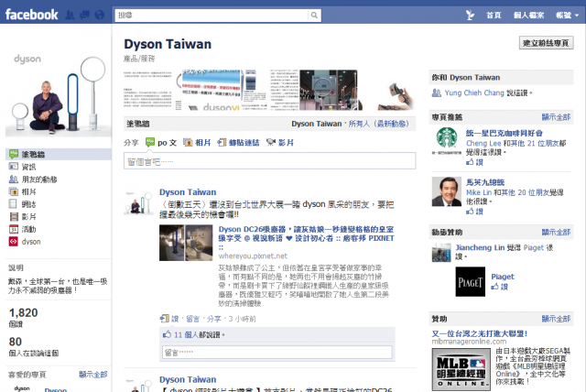Click the MLB 明星總經理 ad image
This screenshot has width=586, height=392.
tap(461, 369)
